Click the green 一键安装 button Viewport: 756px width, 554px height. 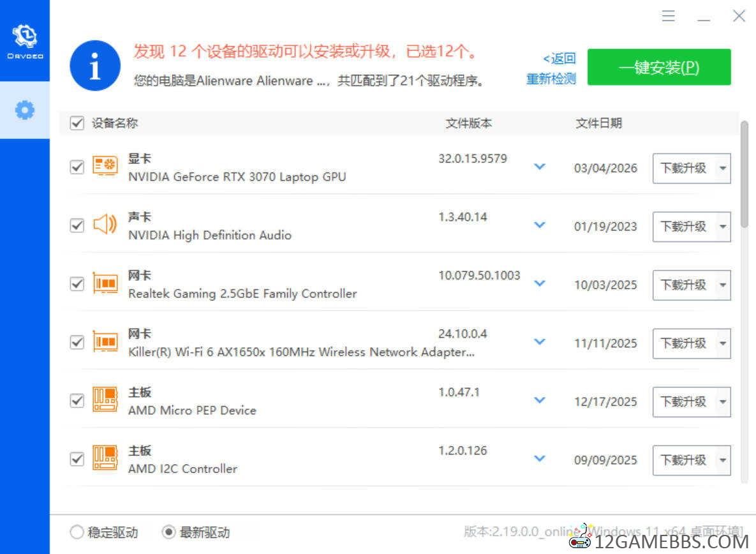tap(658, 68)
